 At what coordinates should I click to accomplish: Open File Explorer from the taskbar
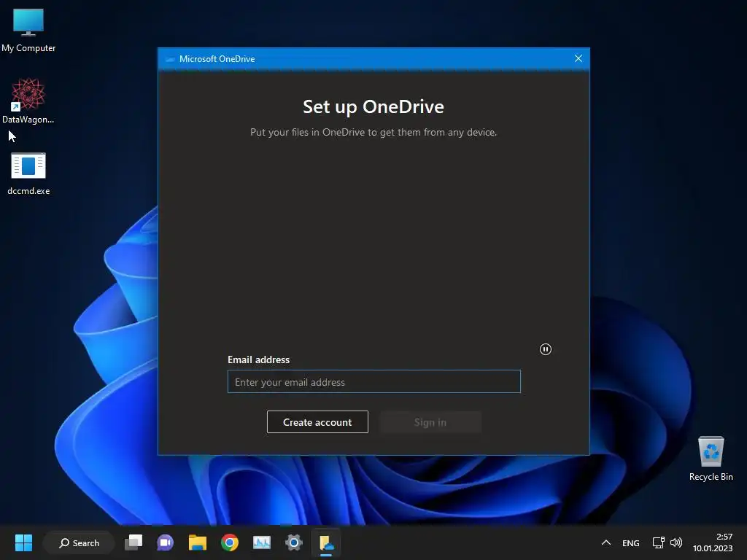point(197,542)
